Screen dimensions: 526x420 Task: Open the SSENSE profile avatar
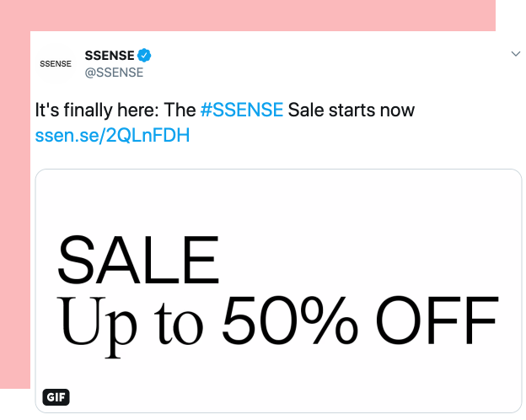(x=56, y=63)
